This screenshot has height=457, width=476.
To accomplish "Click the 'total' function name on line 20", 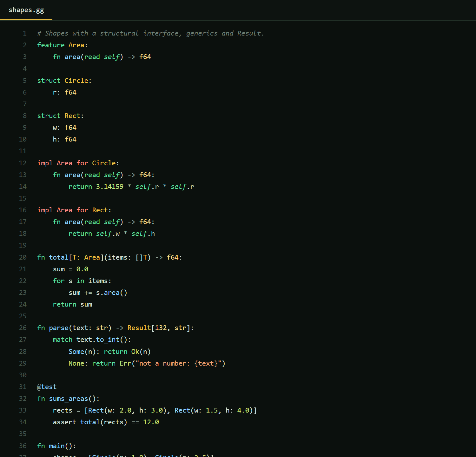I will (59, 257).
